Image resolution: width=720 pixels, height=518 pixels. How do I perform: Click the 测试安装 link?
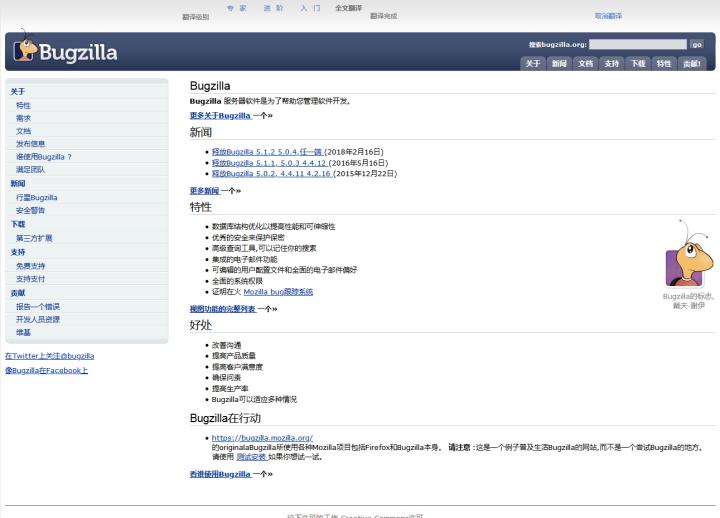(252, 456)
